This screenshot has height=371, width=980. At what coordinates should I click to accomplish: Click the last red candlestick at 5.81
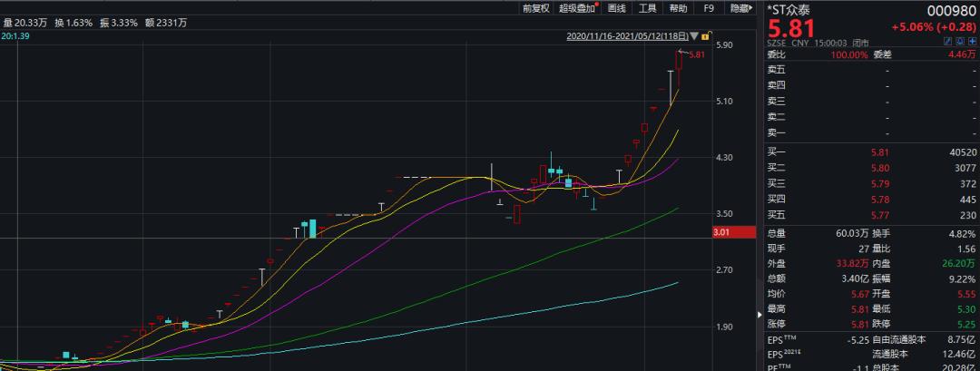tap(678, 69)
